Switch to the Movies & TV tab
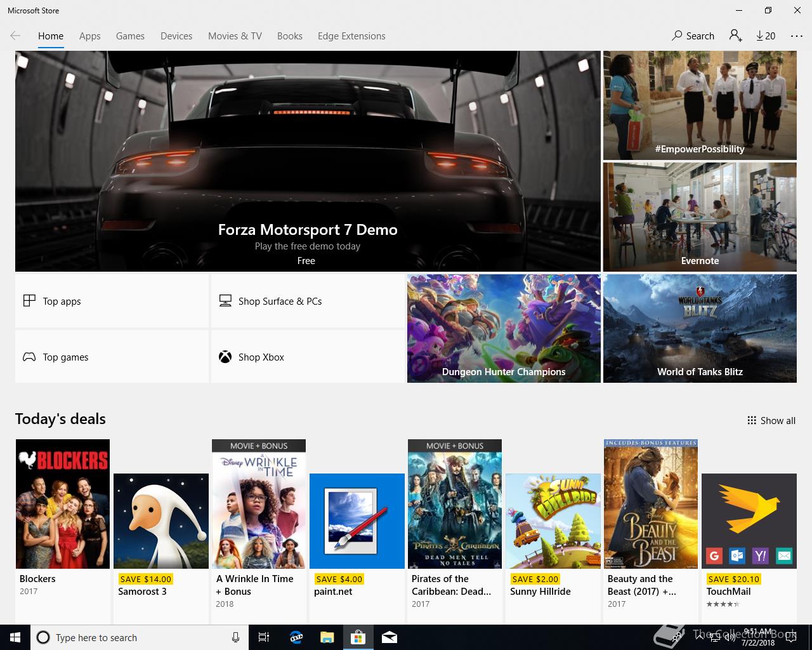Image resolution: width=812 pixels, height=650 pixels. point(235,36)
